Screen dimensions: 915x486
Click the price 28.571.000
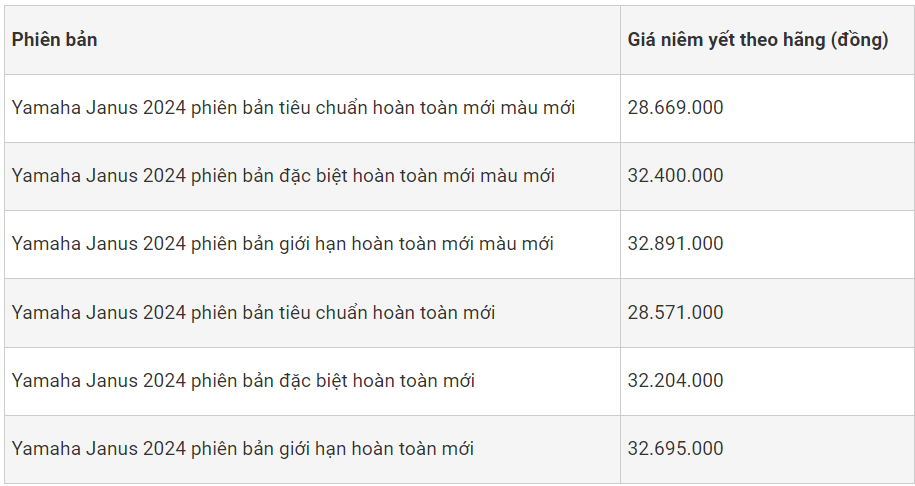point(675,313)
